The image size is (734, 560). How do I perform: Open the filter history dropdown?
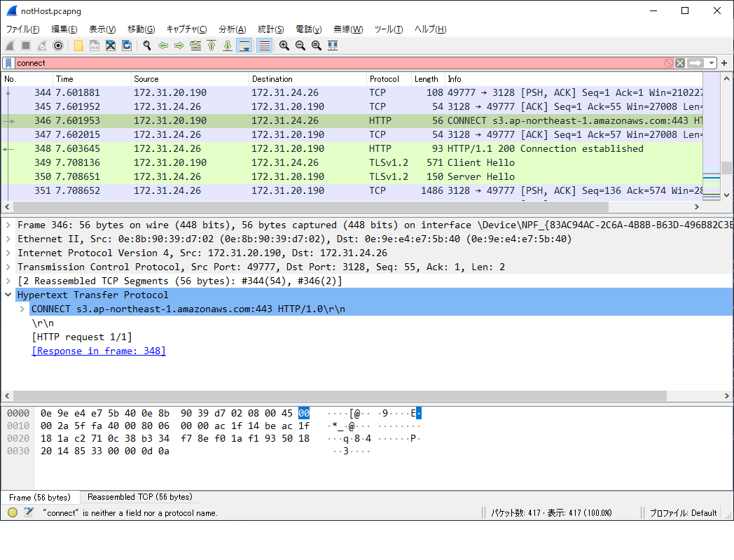tap(711, 63)
